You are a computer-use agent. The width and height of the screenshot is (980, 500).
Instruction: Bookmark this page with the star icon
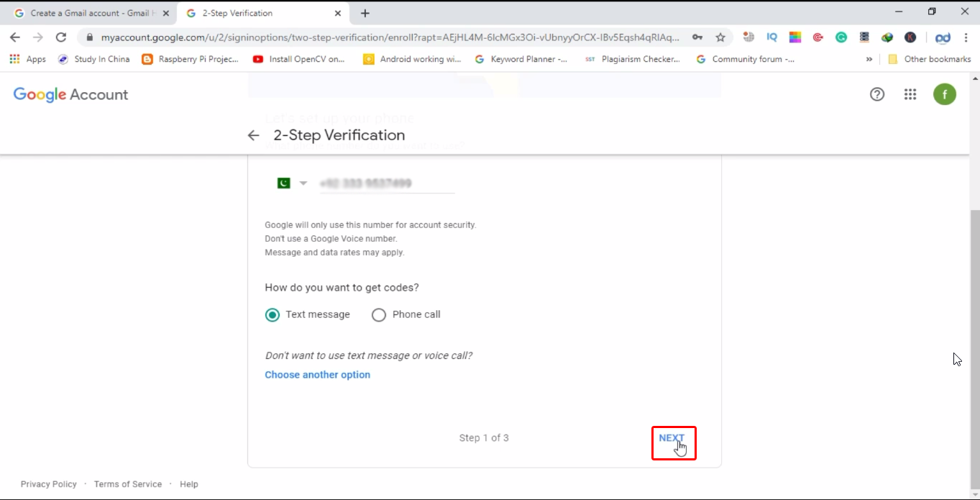tap(720, 37)
